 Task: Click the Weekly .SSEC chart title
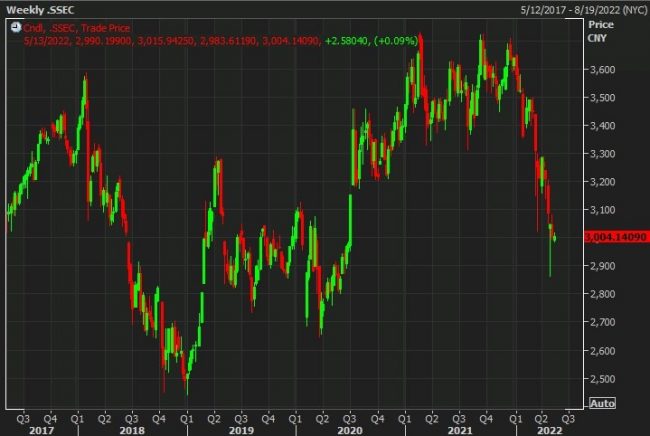click(x=40, y=10)
